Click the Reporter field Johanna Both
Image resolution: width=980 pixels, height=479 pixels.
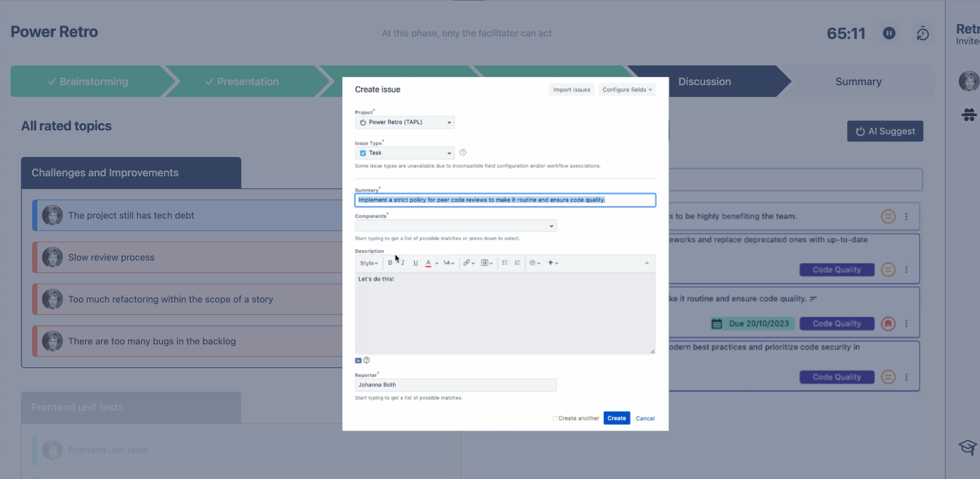(x=456, y=385)
